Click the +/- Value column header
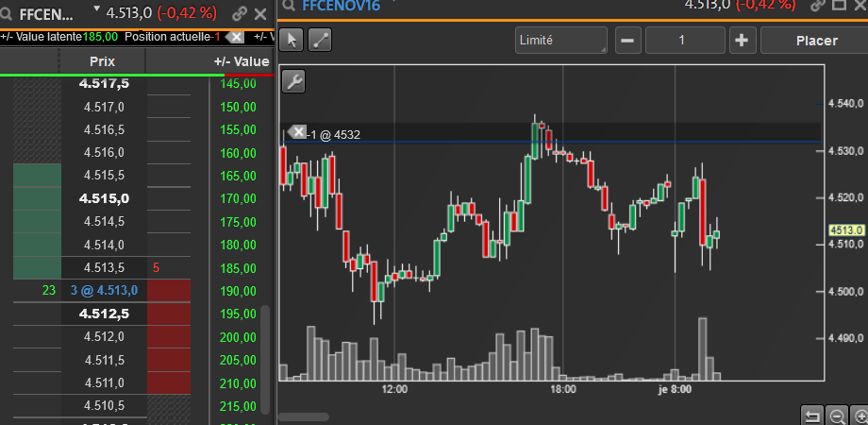 click(x=242, y=61)
